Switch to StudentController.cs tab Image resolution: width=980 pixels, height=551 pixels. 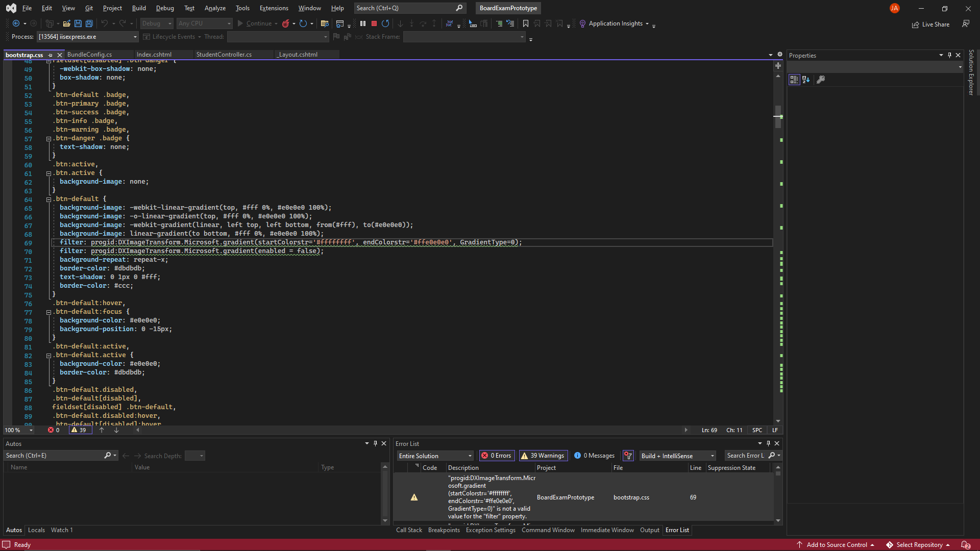[x=224, y=55]
